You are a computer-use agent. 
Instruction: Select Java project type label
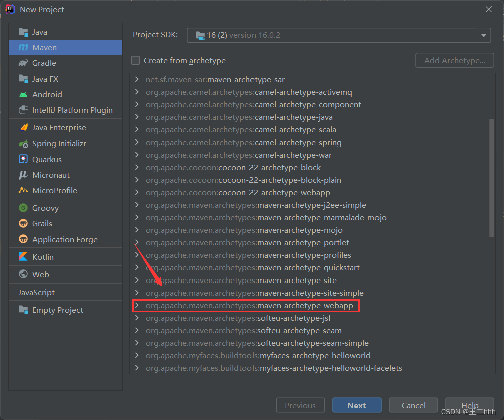tap(40, 32)
